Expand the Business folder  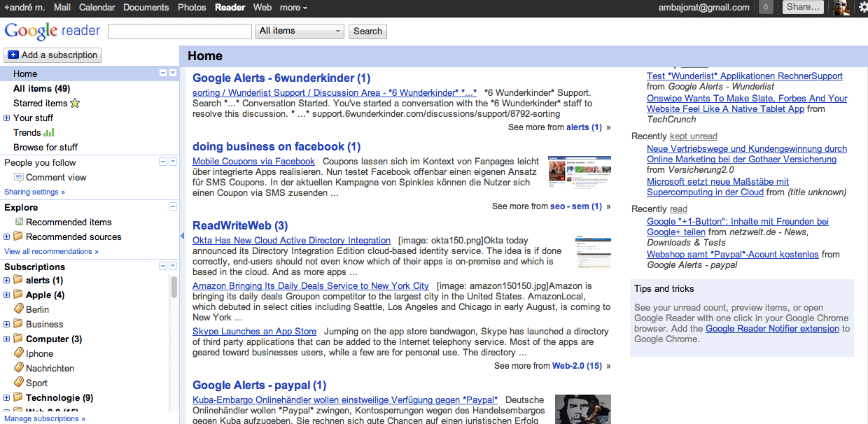[7, 324]
